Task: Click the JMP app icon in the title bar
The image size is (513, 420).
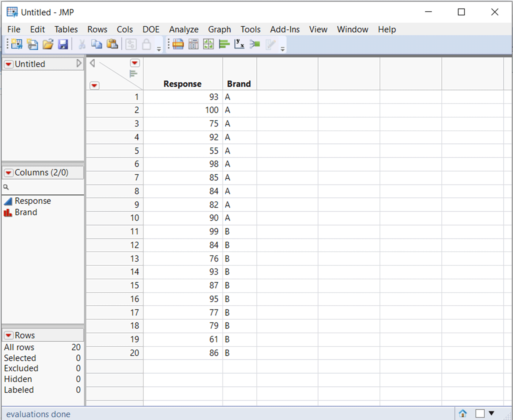Action: click(x=12, y=12)
